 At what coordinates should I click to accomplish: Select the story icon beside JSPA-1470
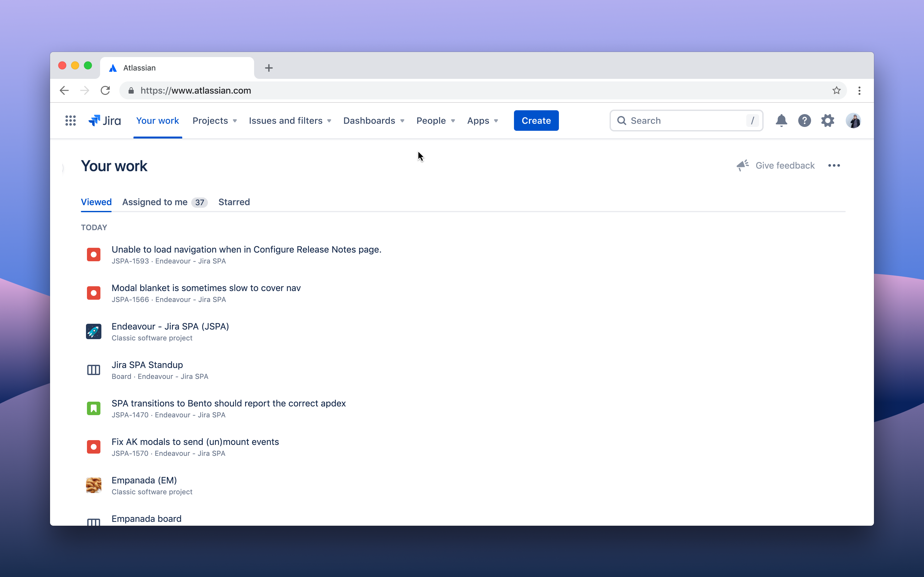[x=94, y=408]
